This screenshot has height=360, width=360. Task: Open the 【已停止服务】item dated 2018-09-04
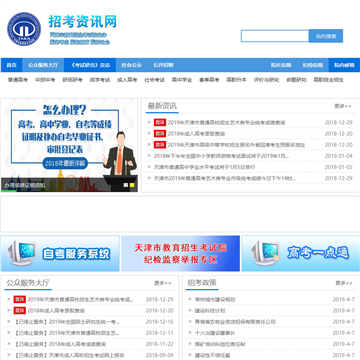pyautogui.click(x=69, y=355)
